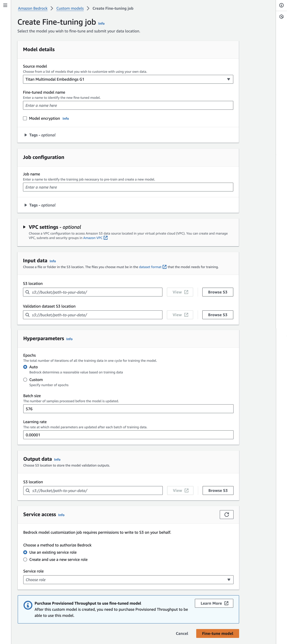Select the Custom epochs radio option
Viewport: 287px width, 644px height.
click(x=25, y=379)
